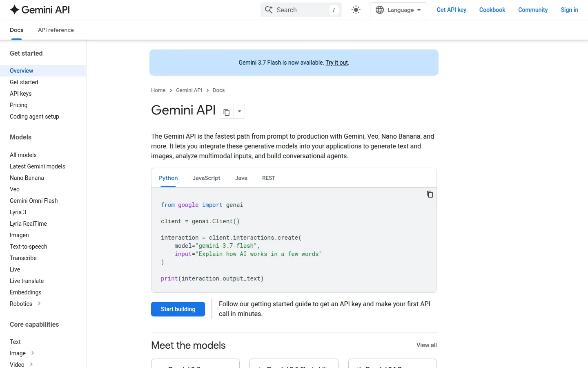
Task: Click View all models link
Action: pos(426,345)
